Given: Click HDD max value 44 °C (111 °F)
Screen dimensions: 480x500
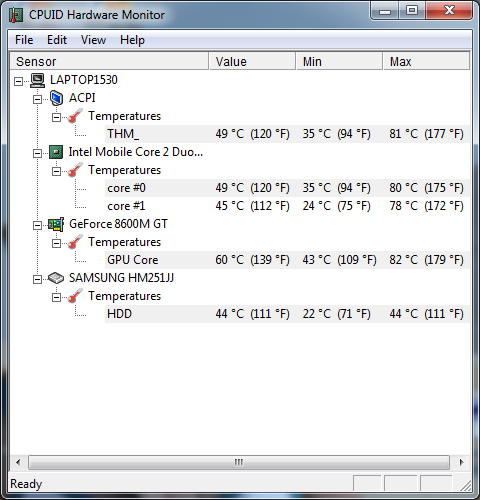Looking at the screenshot, I should (426, 314).
